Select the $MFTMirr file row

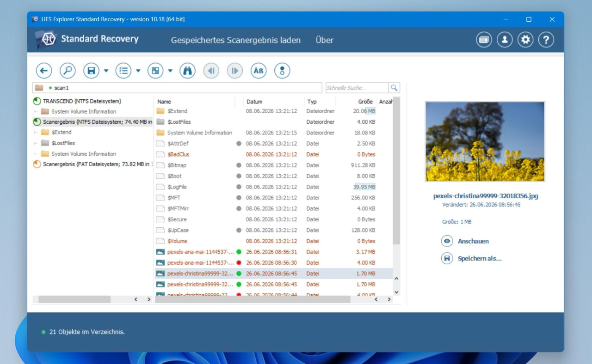274,209
